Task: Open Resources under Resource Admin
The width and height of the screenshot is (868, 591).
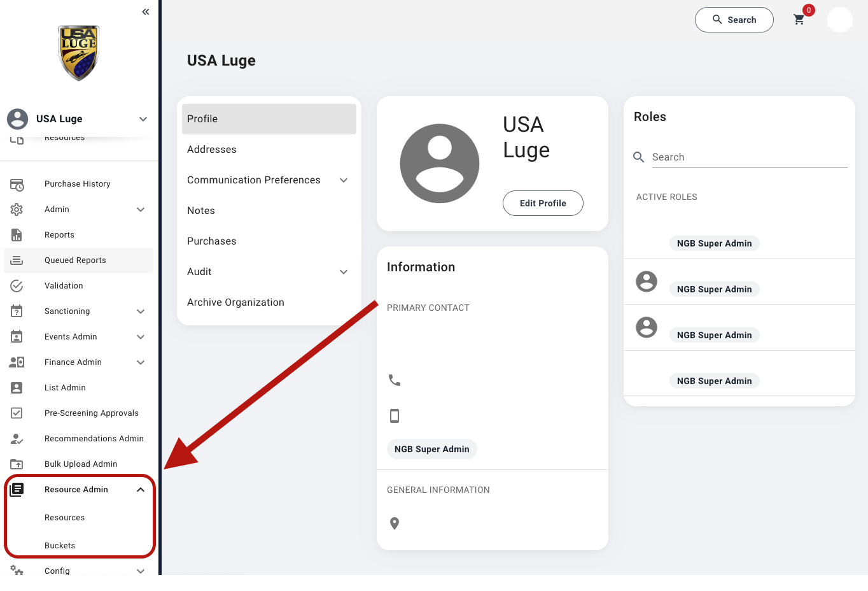Action: (x=64, y=518)
